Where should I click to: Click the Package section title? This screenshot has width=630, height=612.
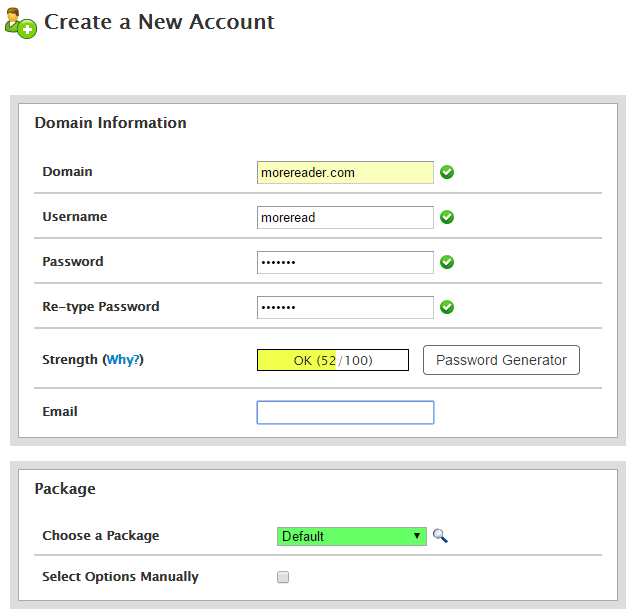65,489
